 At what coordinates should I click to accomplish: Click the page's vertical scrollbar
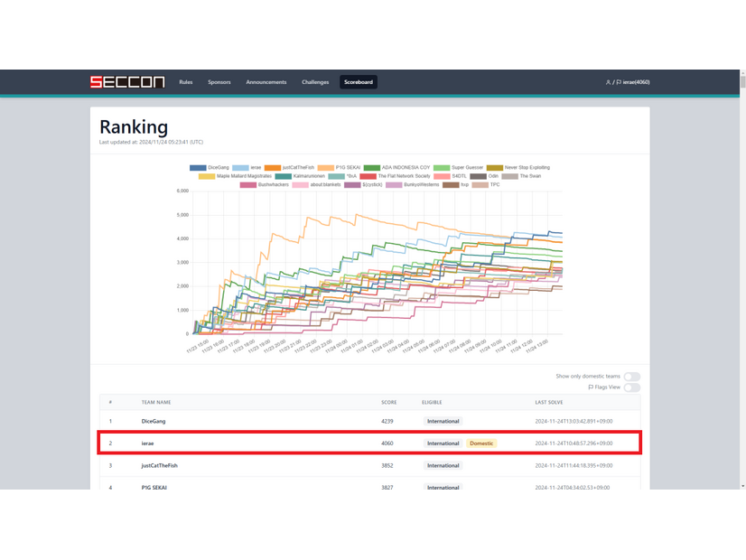tap(741, 271)
